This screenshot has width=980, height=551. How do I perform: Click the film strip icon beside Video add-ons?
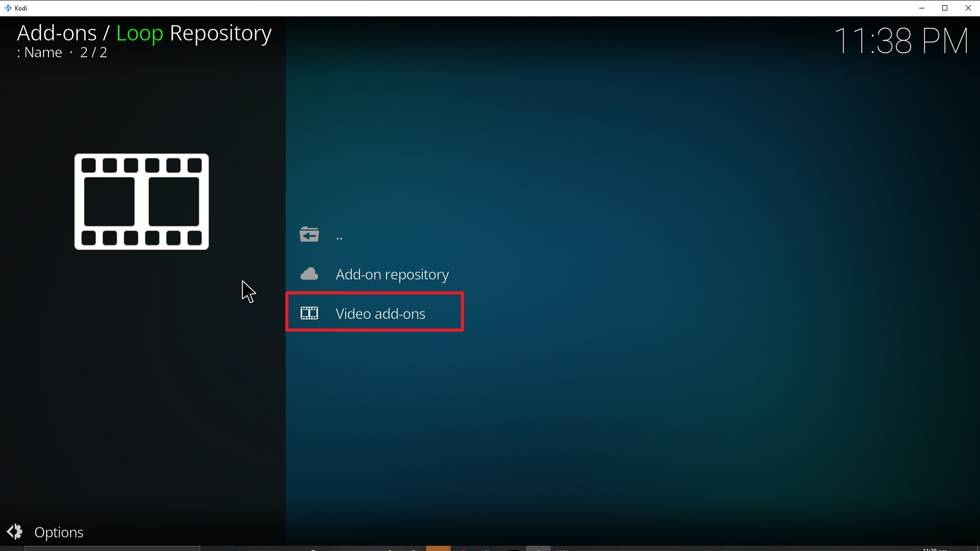[x=309, y=313]
